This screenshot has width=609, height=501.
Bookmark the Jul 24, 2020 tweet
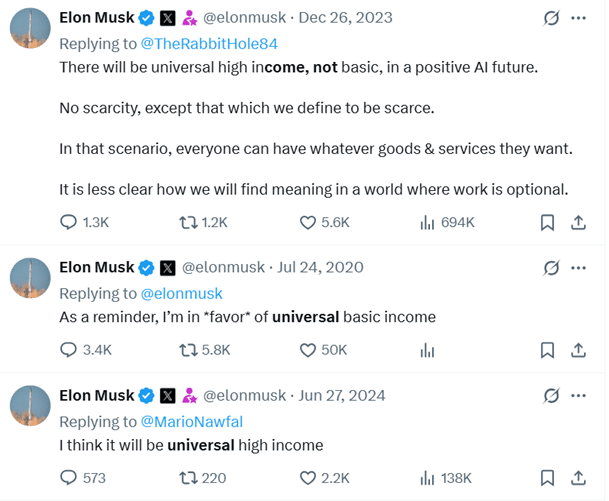coord(547,350)
